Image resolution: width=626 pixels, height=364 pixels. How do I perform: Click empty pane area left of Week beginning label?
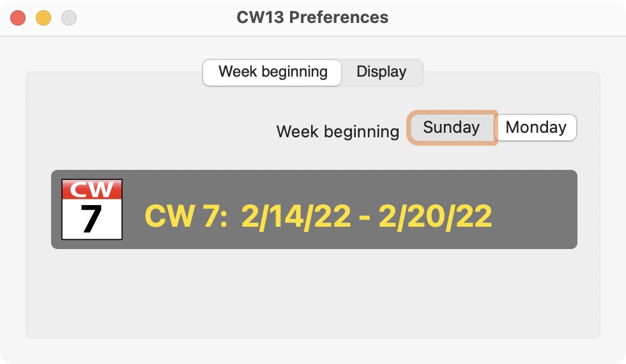(x=152, y=132)
